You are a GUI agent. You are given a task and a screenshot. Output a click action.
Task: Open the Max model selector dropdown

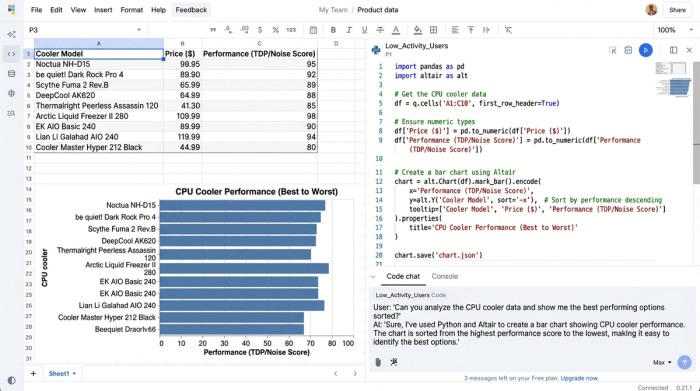(x=662, y=362)
